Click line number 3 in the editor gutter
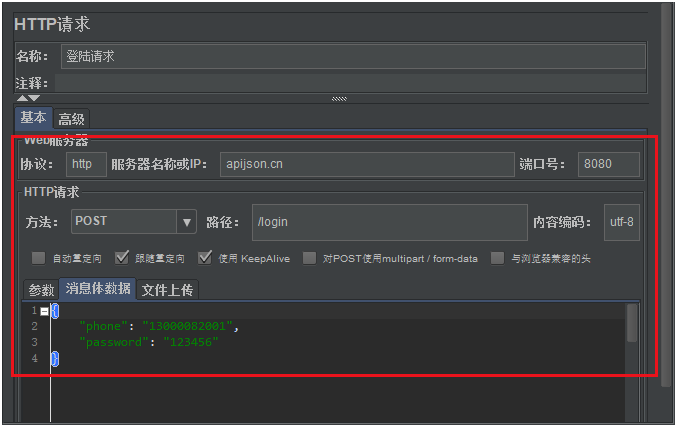678x430 pixels. (x=35, y=342)
